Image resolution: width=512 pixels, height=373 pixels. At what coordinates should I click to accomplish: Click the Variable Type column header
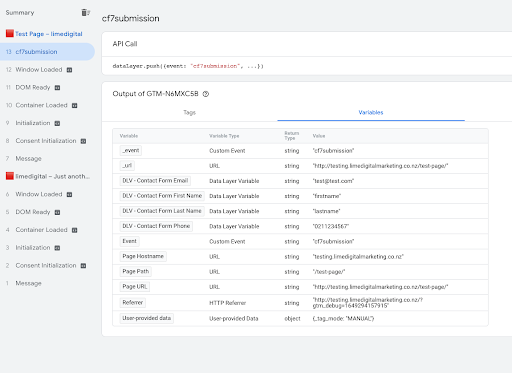tap(224, 136)
